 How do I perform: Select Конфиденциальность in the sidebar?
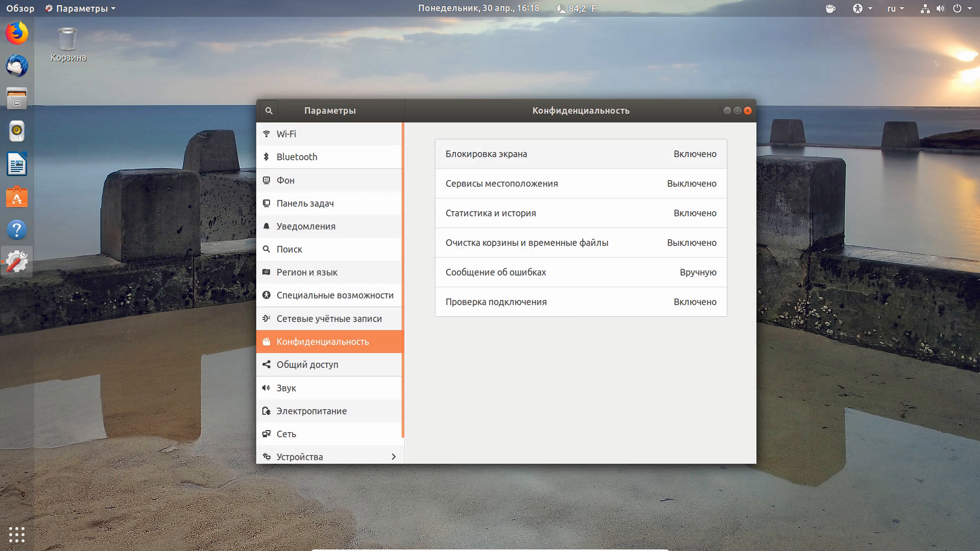(329, 341)
